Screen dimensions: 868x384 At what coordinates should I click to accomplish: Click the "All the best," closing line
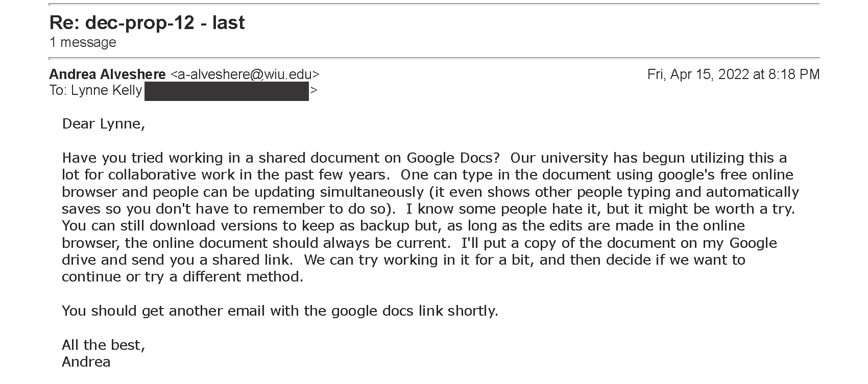click(x=104, y=345)
